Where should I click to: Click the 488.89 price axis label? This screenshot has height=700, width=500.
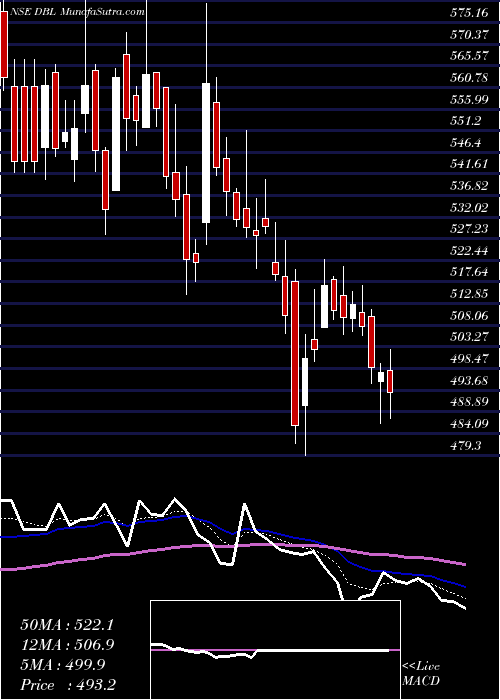(469, 402)
